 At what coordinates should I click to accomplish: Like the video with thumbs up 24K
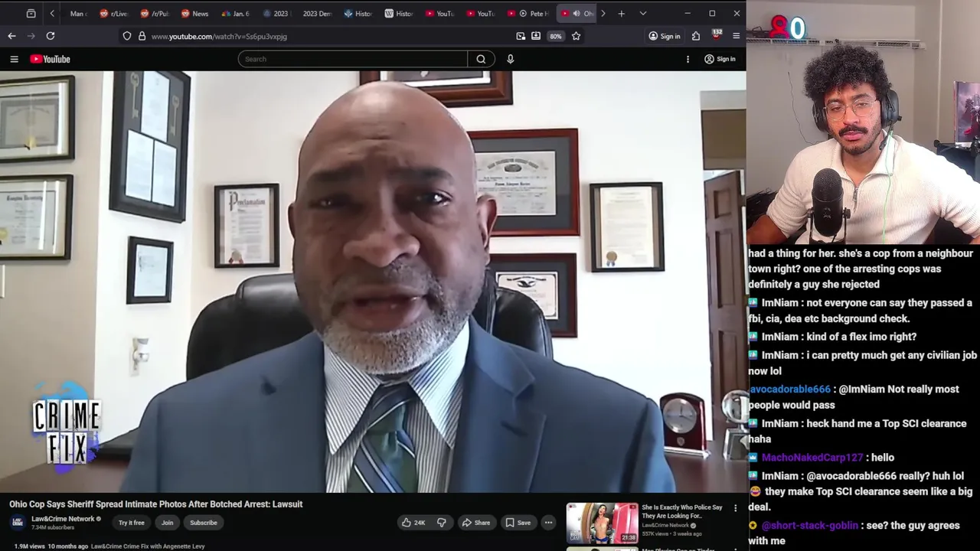pyautogui.click(x=413, y=523)
